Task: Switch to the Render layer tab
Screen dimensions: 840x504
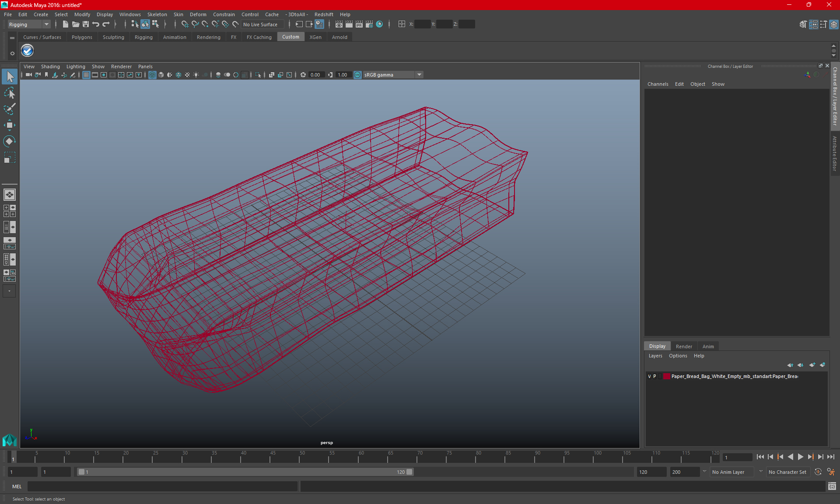Action: 684,346
